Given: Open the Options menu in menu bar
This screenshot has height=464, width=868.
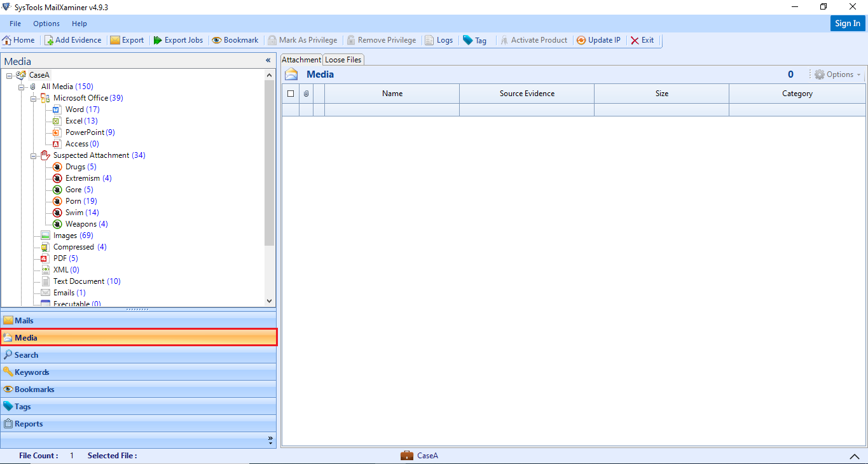Looking at the screenshot, I should (x=46, y=24).
